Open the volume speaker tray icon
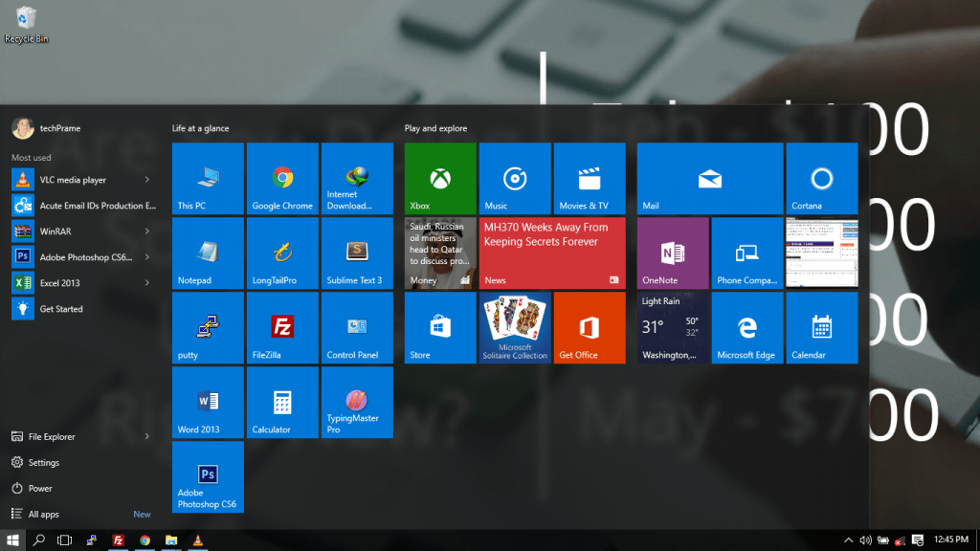The width and height of the screenshot is (980, 551). pyautogui.click(x=865, y=540)
